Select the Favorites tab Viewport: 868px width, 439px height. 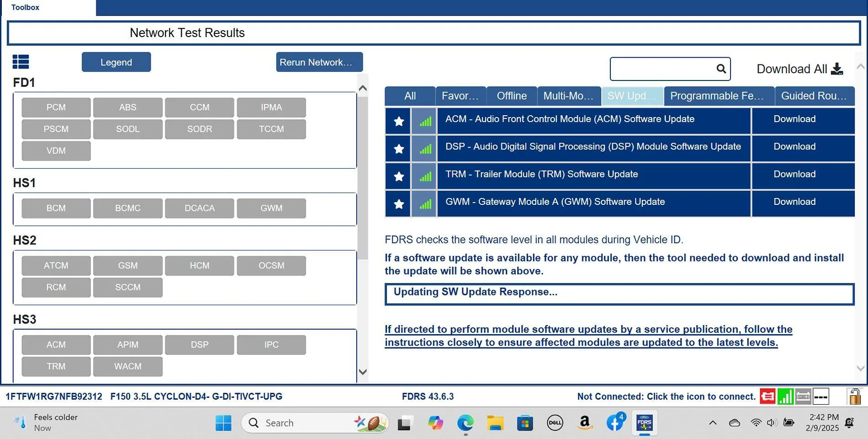460,96
